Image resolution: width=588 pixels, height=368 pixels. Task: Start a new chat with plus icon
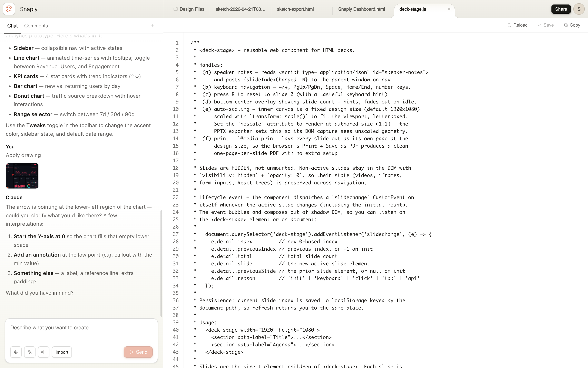tap(153, 26)
